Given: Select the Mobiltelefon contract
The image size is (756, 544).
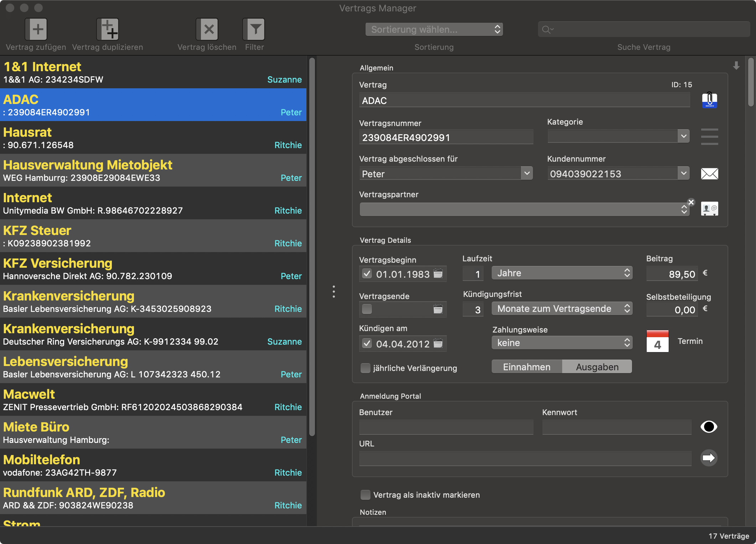Looking at the screenshot, I should pyautogui.click(x=153, y=465).
